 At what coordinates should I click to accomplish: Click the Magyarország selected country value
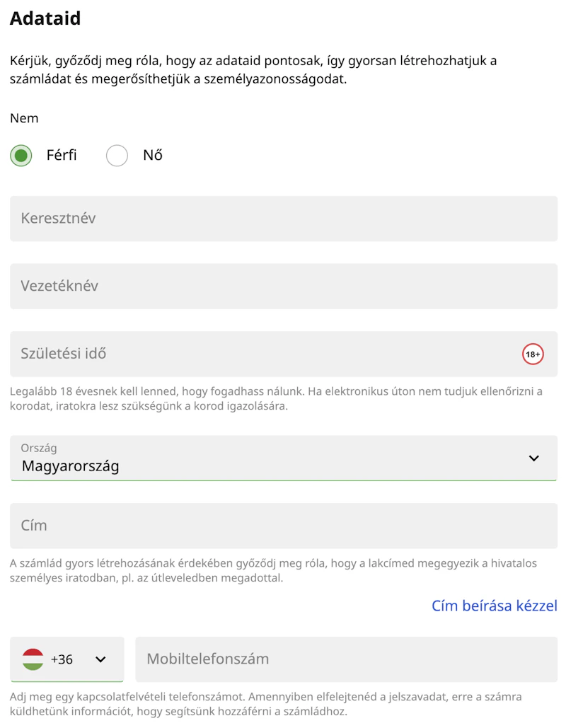pyautogui.click(x=71, y=466)
